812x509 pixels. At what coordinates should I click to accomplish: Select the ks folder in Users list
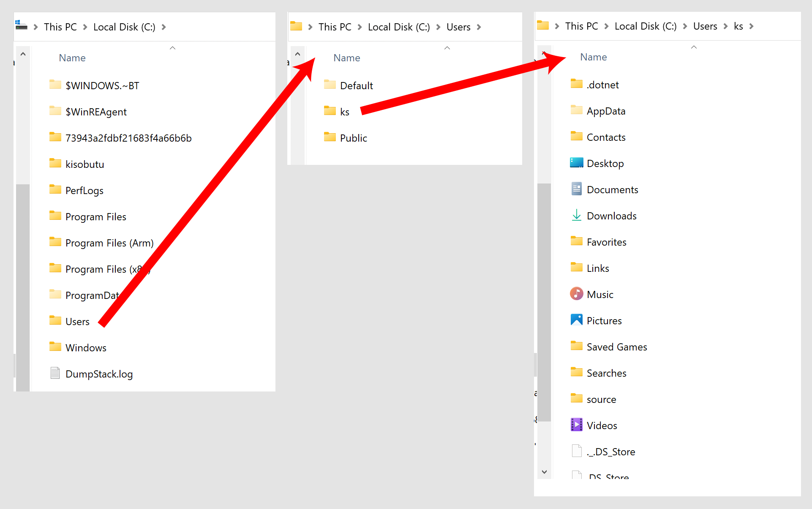pos(344,112)
